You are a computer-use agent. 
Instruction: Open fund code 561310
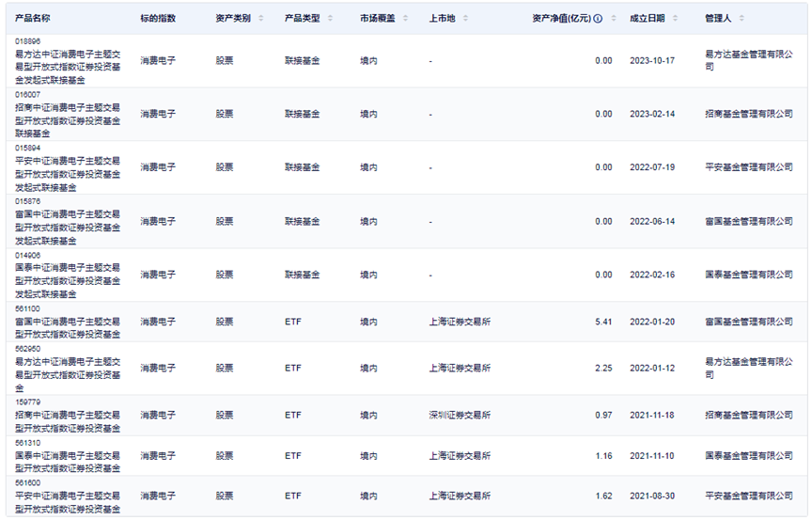click(28, 443)
